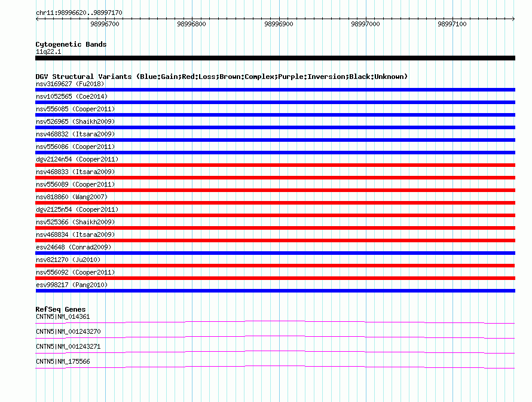The width and height of the screenshot is (532, 402).
Task: Click ruler position 98997100
Action: point(452,24)
